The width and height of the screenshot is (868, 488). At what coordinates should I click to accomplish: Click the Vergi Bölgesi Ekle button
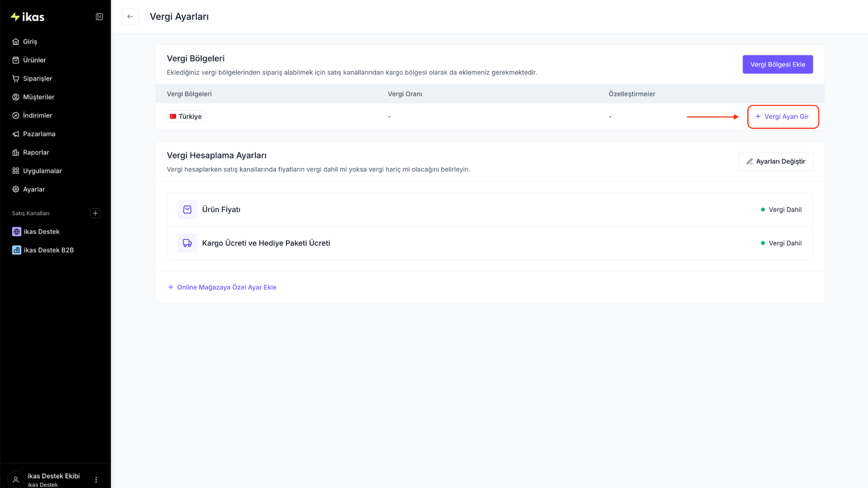778,65
